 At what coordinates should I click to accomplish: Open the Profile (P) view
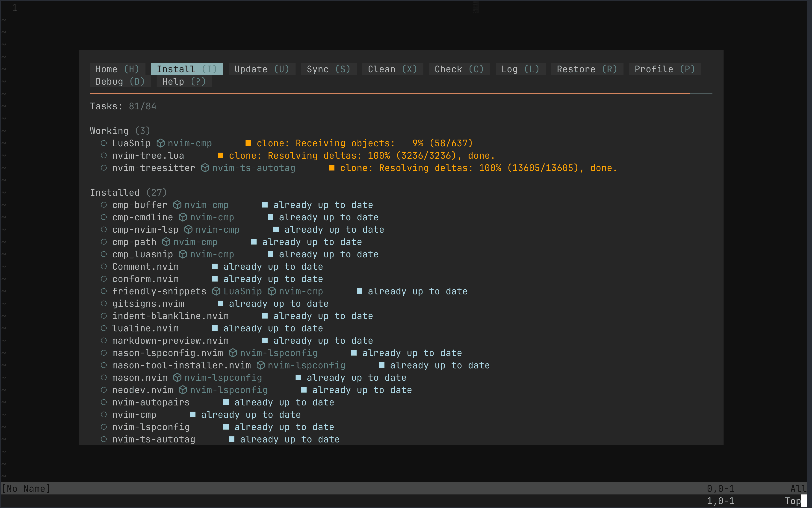click(x=665, y=69)
